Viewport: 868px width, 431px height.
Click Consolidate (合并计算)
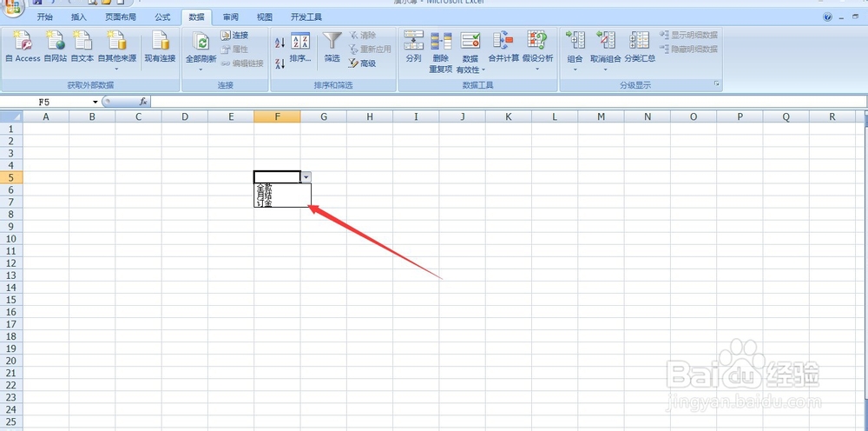pos(503,47)
